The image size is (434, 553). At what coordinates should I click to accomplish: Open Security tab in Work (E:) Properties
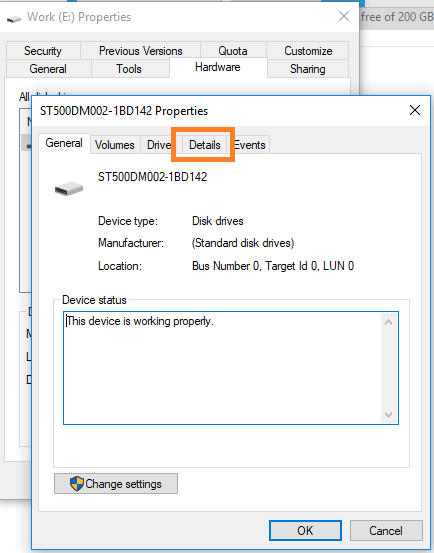[43, 51]
